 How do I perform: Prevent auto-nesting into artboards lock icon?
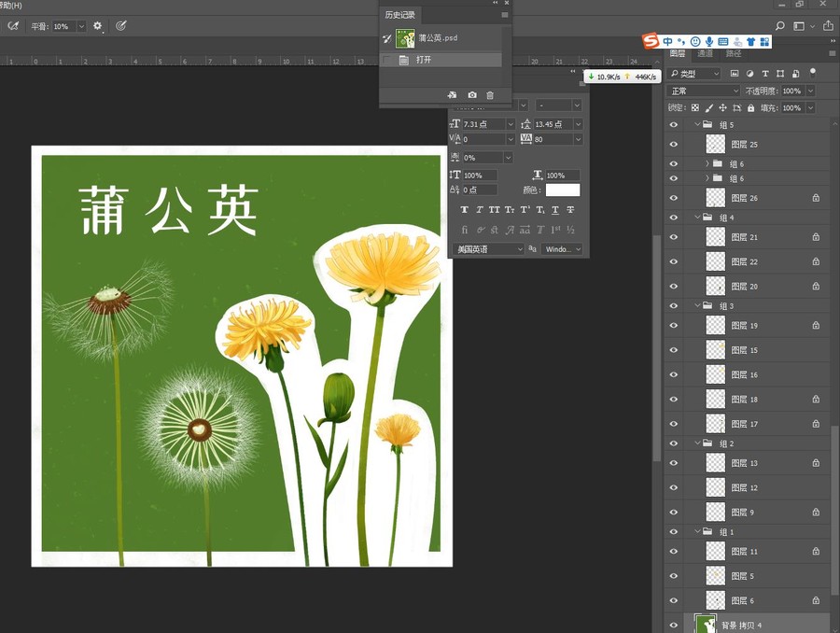click(x=737, y=107)
